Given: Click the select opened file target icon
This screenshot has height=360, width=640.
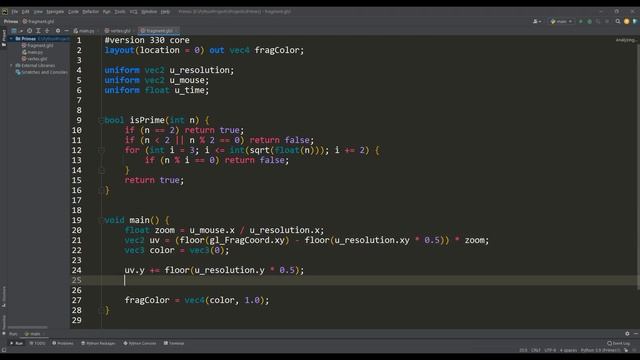Looking at the screenshot, I should [x=29, y=31].
